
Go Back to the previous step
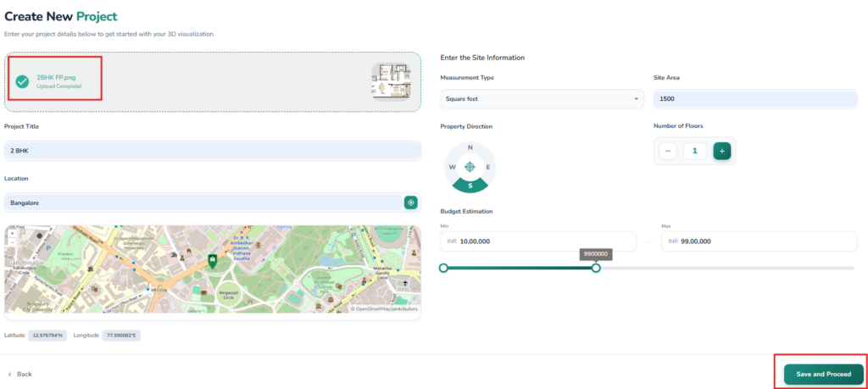coord(20,374)
